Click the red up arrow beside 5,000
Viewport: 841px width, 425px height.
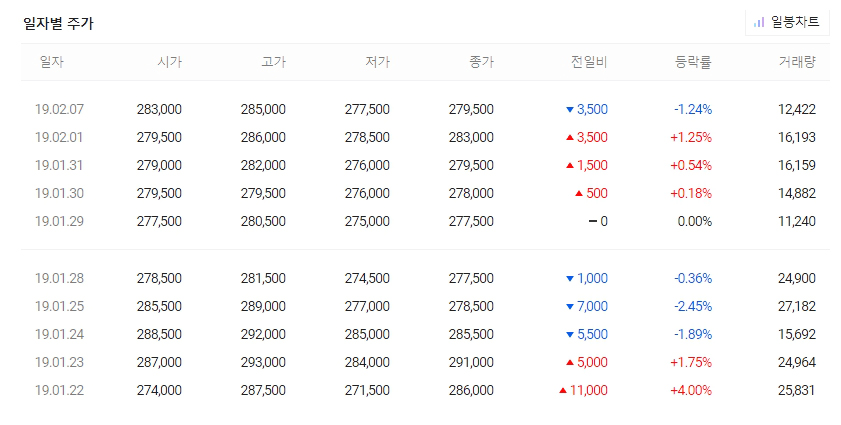[x=570, y=362]
